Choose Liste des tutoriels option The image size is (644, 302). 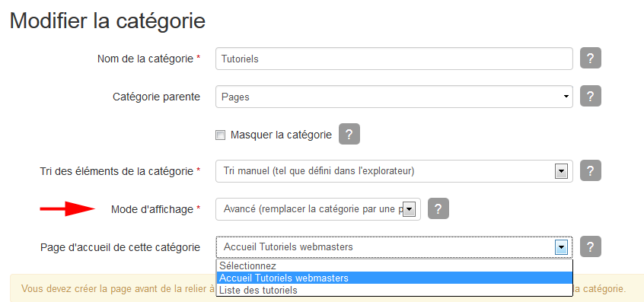394,290
